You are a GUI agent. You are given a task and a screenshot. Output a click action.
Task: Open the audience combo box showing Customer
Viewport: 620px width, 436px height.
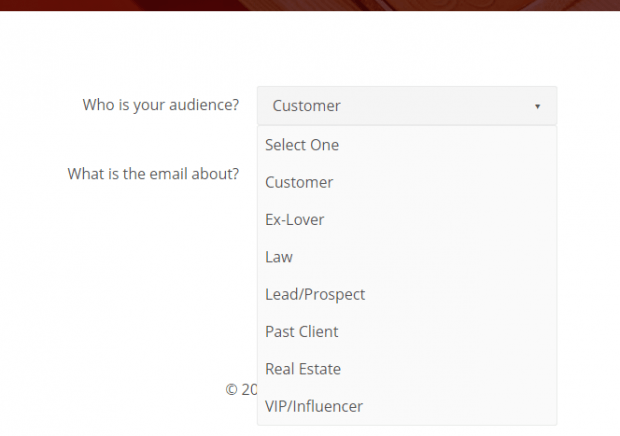pyautogui.click(x=407, y=106)
